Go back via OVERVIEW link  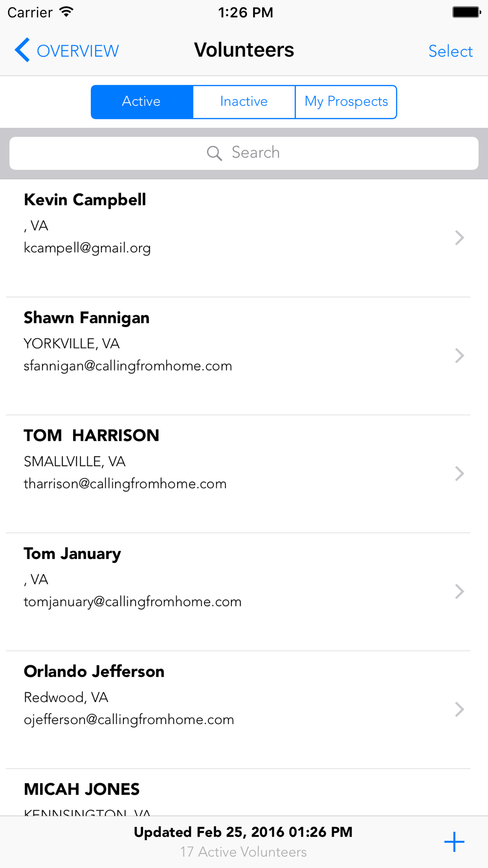click(78, 51)
